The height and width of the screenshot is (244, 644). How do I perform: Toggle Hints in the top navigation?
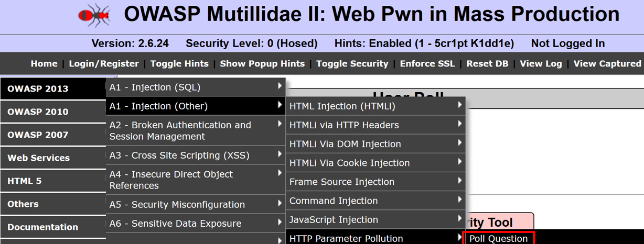click(179, 64)
